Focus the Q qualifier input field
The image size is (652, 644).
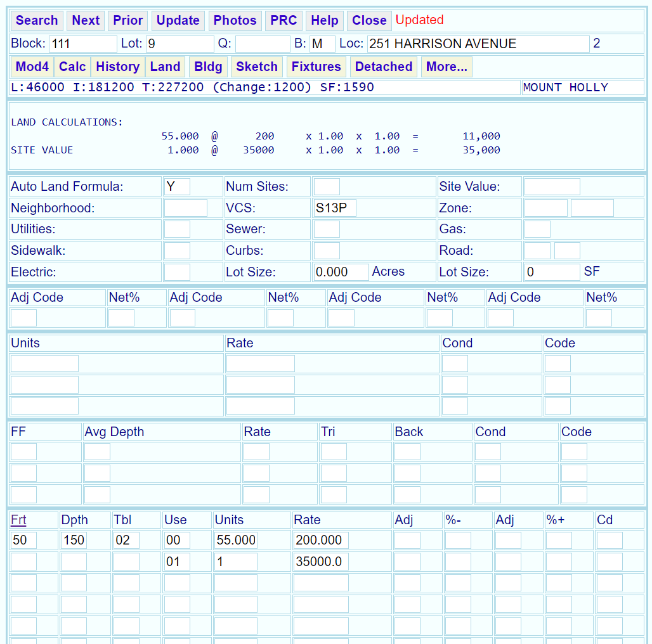[263, 44]
